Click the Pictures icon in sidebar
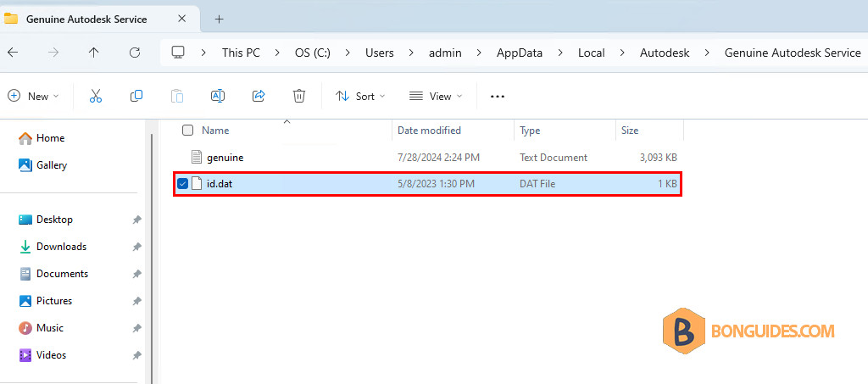 click(x=25, y=301)
